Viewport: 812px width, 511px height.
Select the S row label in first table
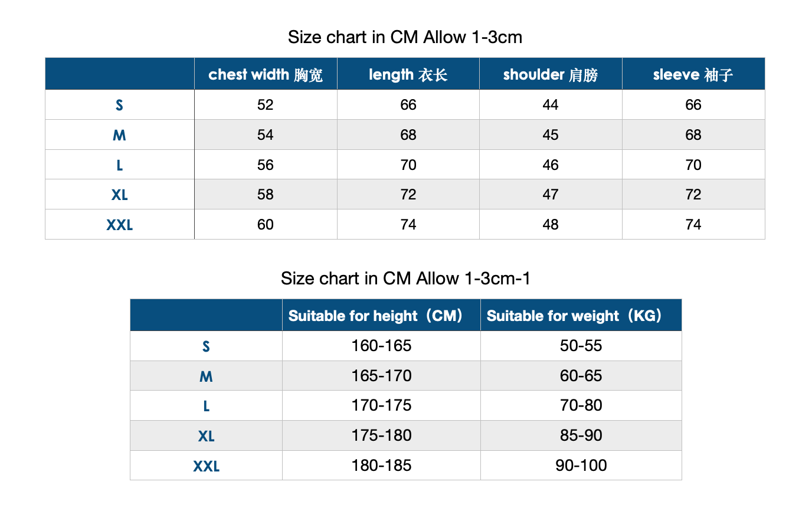coord(120,105)
